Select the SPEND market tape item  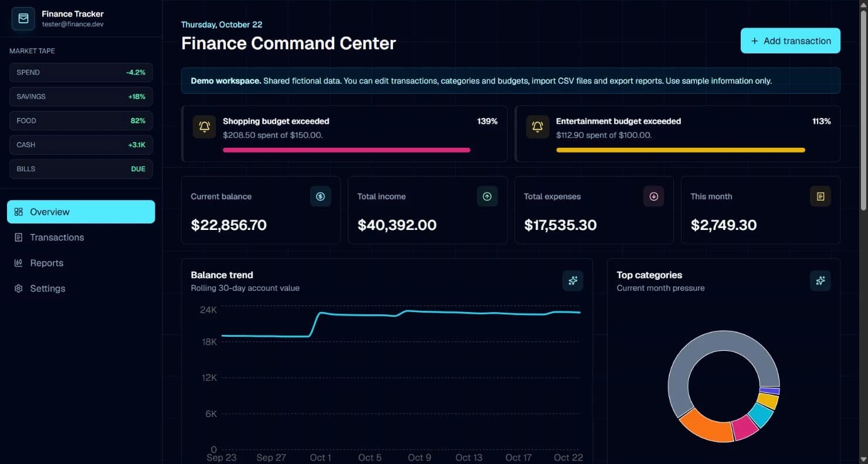[x=81, y=72]
